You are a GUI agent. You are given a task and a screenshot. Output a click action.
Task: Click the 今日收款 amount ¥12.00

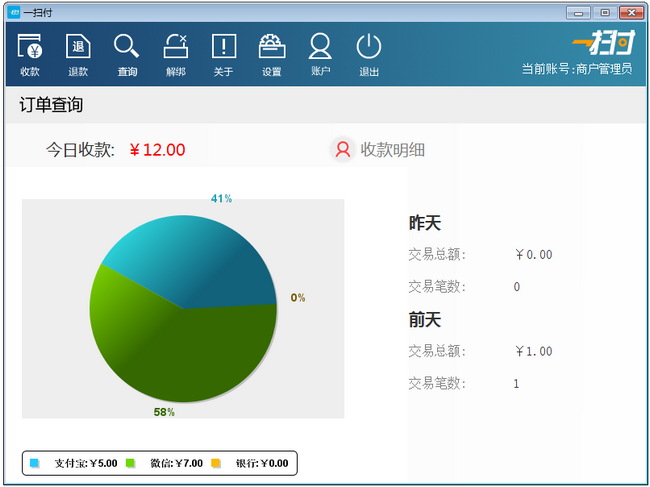[157, 150]
